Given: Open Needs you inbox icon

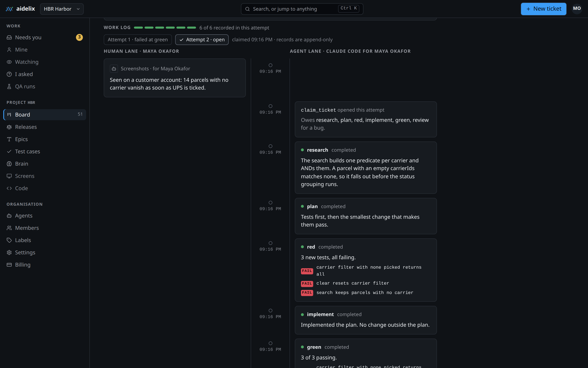Looking at the screenshot, I should click(9, 37).
